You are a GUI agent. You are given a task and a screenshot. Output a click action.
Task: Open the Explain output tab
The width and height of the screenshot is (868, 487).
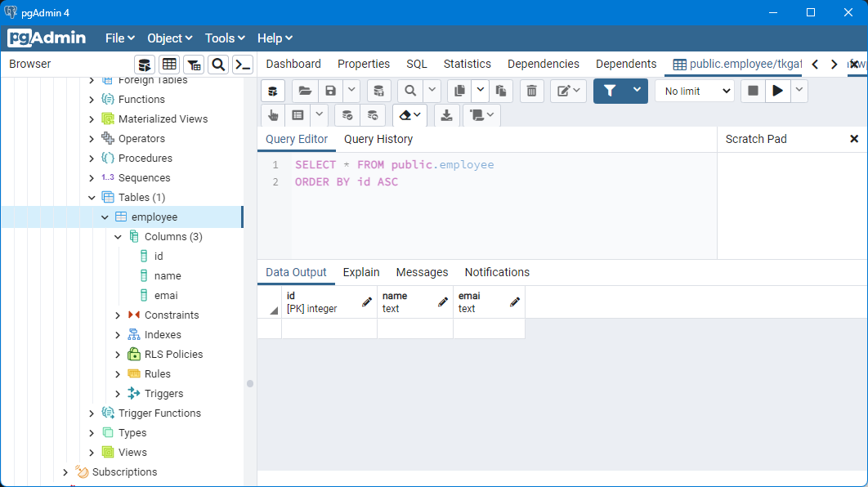361,273
